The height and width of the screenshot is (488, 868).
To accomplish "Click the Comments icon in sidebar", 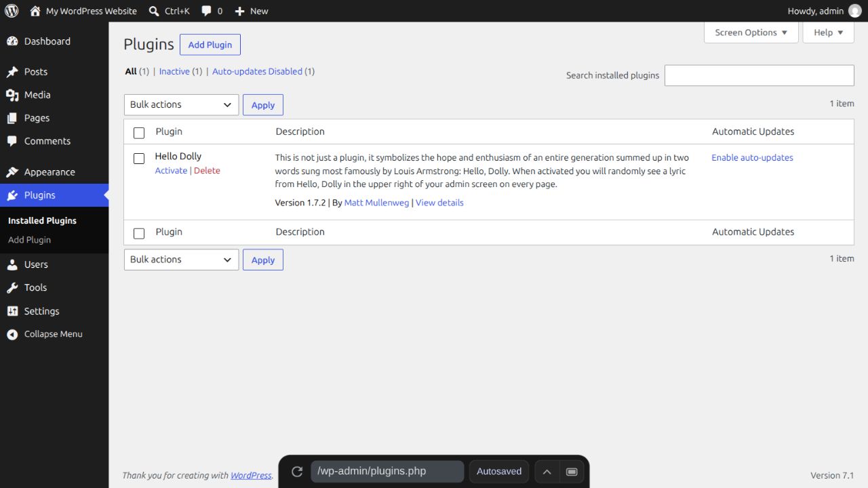I will point(12,141).
